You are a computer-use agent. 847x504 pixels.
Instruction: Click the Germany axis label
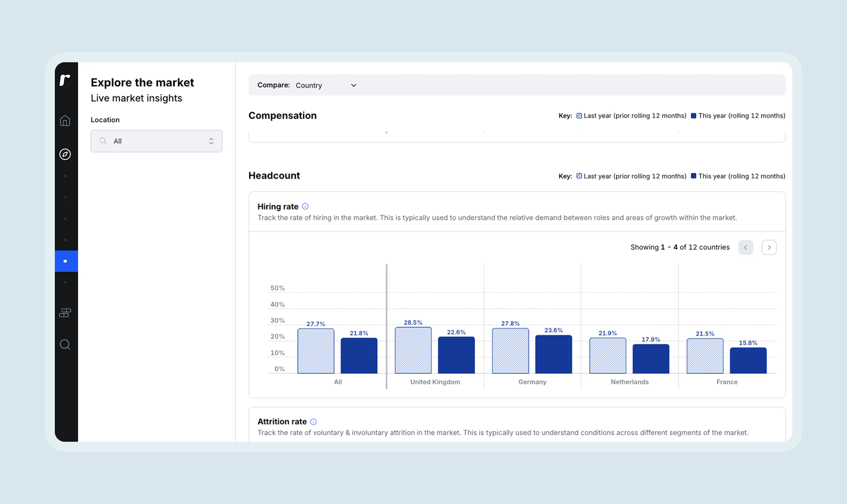click(x=532, y=382)
